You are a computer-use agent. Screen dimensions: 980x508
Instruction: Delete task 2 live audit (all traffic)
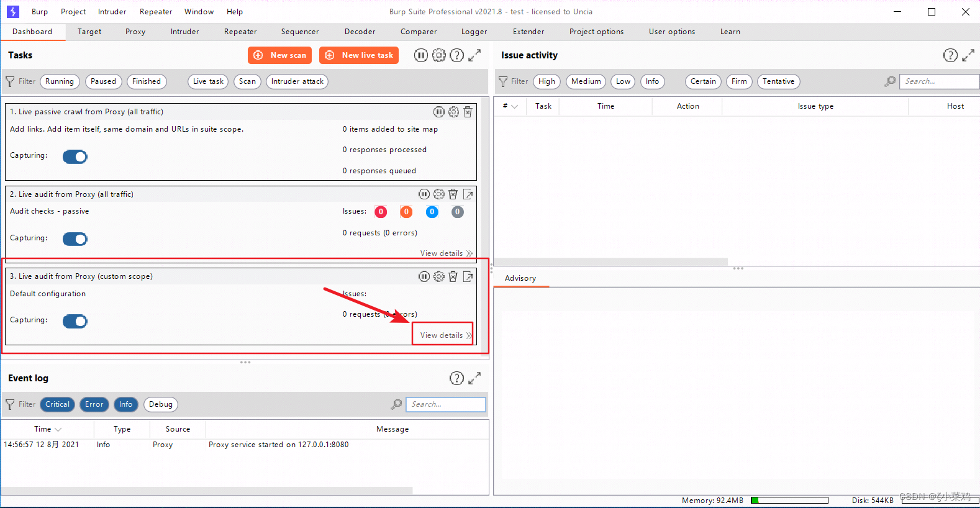click(x=453, y=194)
